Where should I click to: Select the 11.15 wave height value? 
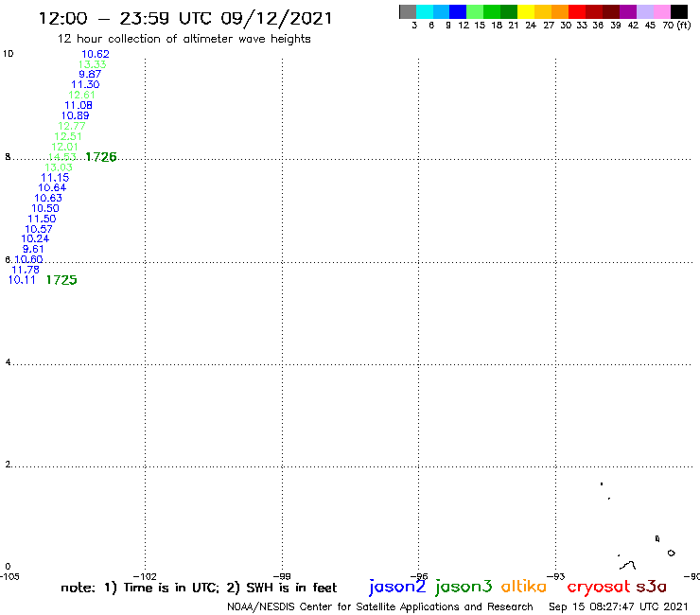click(x=56, y=177)
